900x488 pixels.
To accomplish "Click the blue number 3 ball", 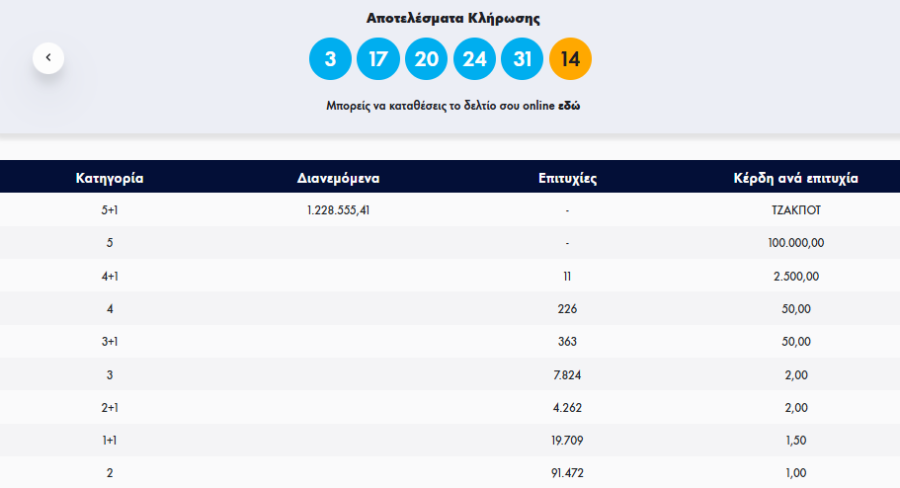I will click(330, 59).
